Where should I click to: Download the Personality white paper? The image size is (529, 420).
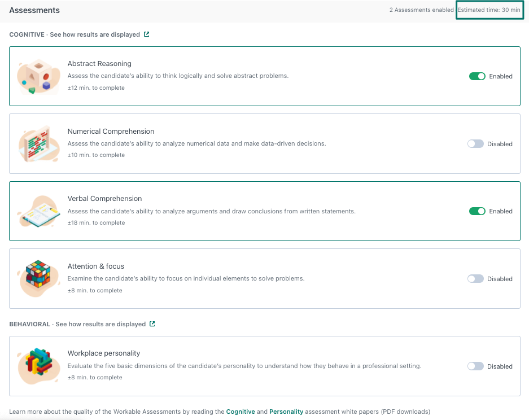286,412
